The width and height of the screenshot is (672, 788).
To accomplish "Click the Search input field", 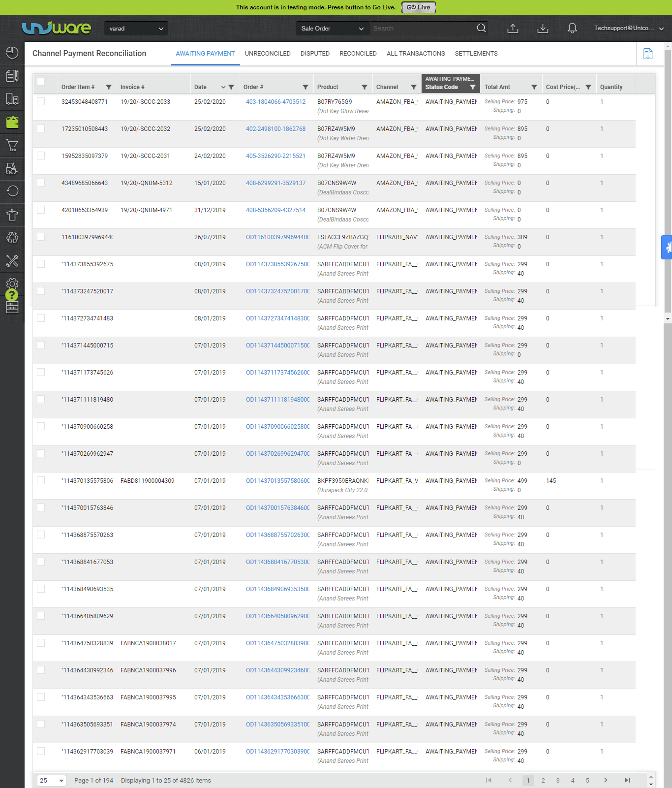I will click(422, 29).
